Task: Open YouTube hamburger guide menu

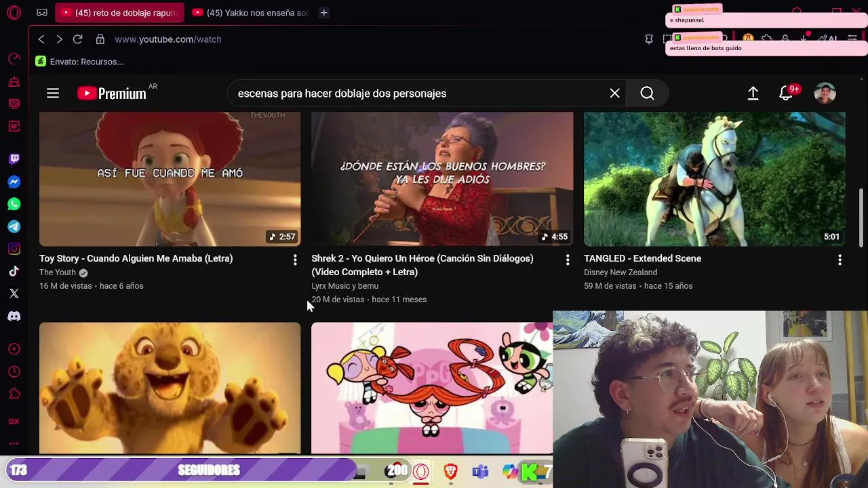Action: point(53,94)
